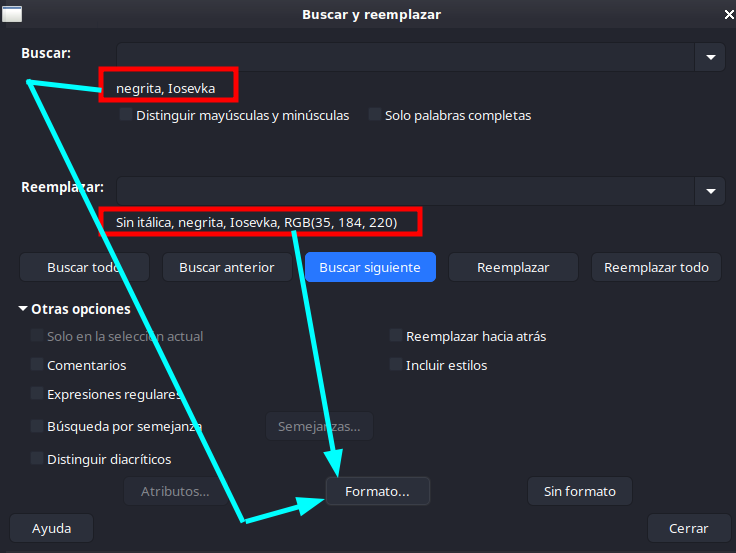
Task: Tick Búsqueda por semejanza
Action: [x=37, y=426]
